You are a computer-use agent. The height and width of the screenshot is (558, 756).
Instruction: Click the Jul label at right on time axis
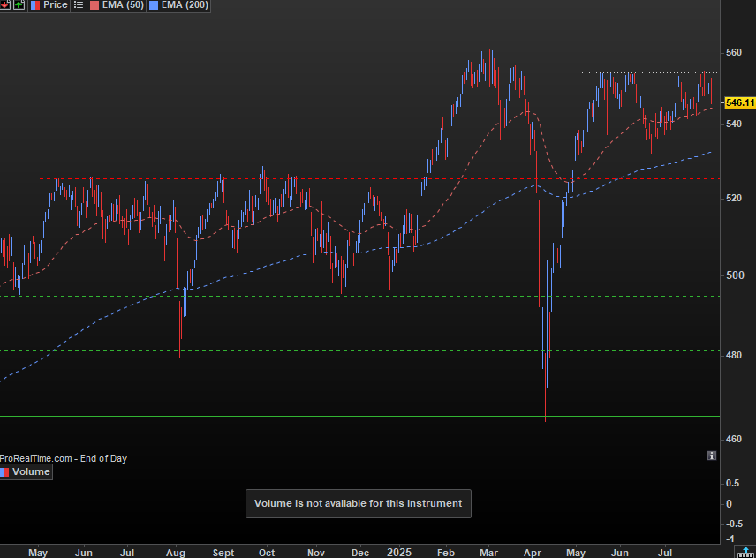click(x=665, y=553)
